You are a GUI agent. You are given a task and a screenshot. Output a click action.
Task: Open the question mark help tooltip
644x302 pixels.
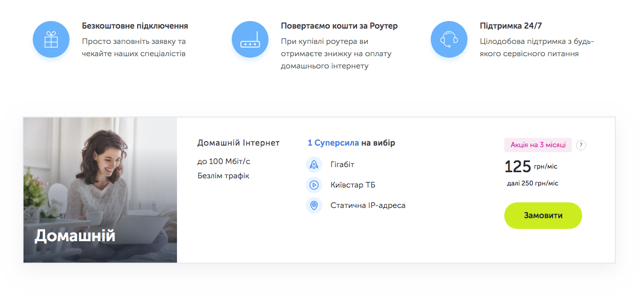tap(581, 145)
